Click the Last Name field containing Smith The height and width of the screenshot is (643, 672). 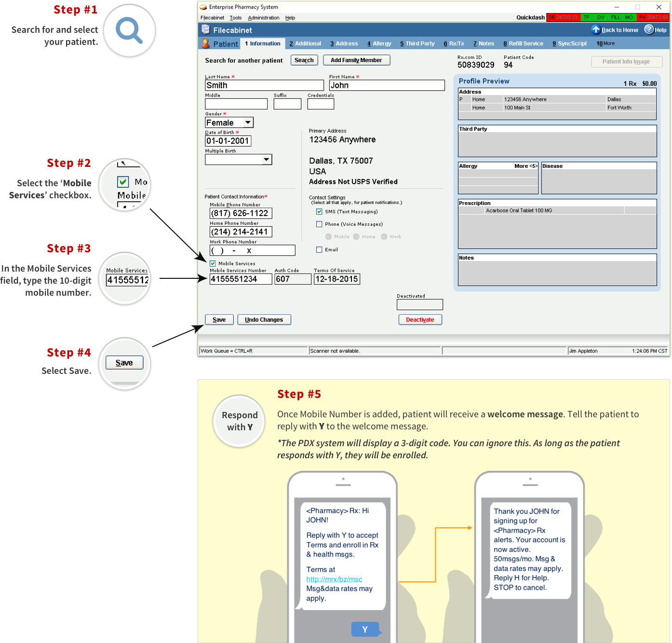click(x=265, y=85)
